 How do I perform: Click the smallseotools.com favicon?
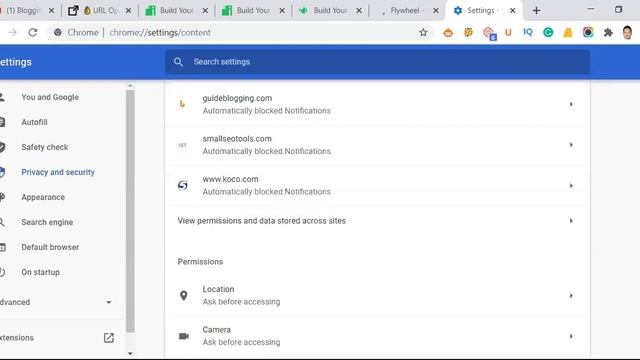click(182, 145)
